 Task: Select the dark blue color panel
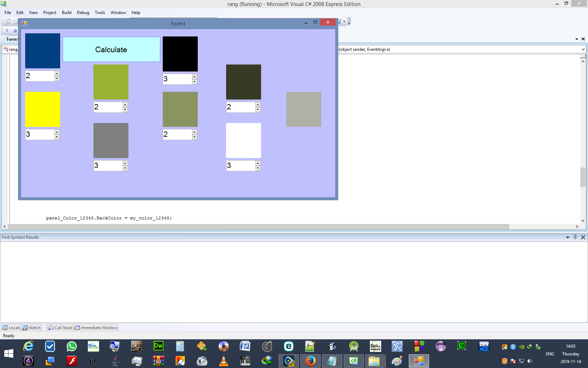(43, 51)
